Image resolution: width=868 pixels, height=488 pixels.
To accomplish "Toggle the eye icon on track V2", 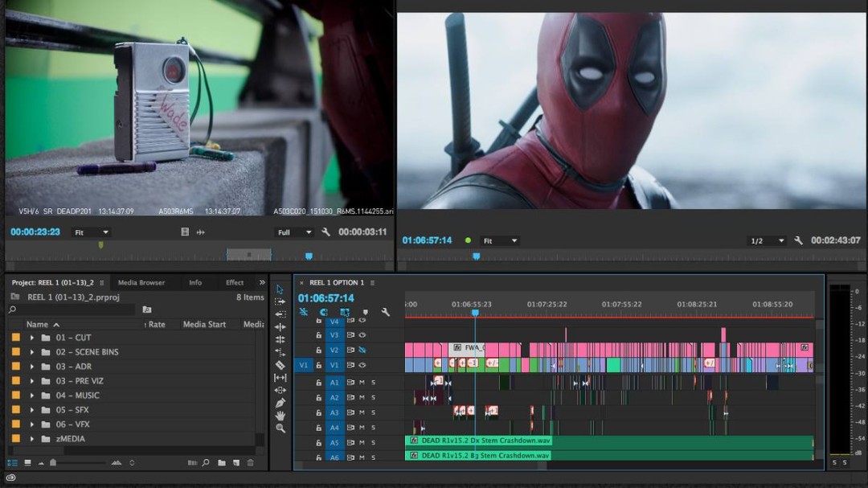I will 362,349.
